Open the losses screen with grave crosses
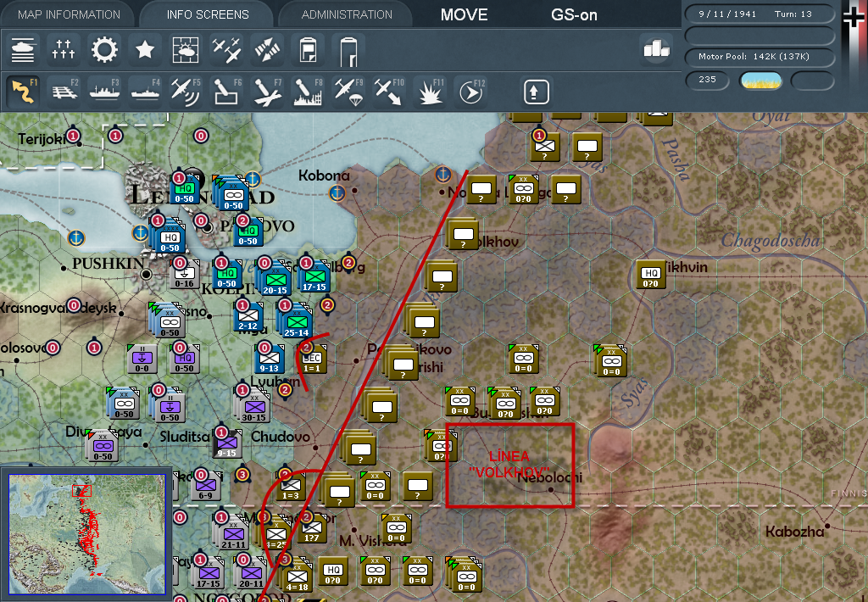Viewport: 868px width, 602px height. [x=63, y=50]
